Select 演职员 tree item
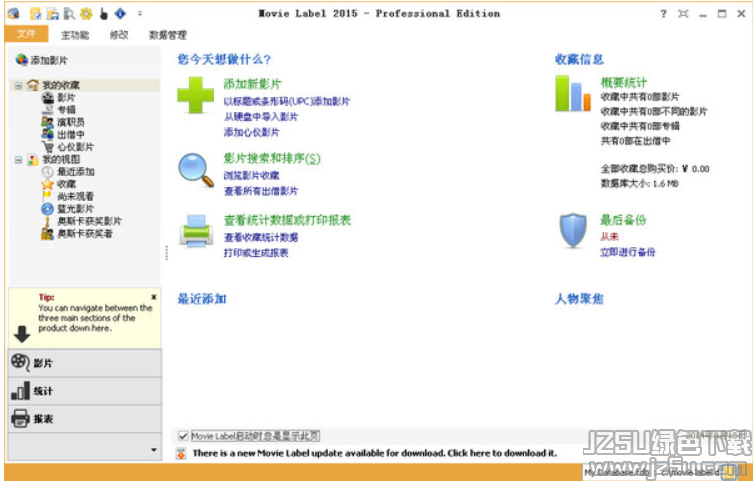This screenshot has height=481, width=753. click(x=63, y=122)
